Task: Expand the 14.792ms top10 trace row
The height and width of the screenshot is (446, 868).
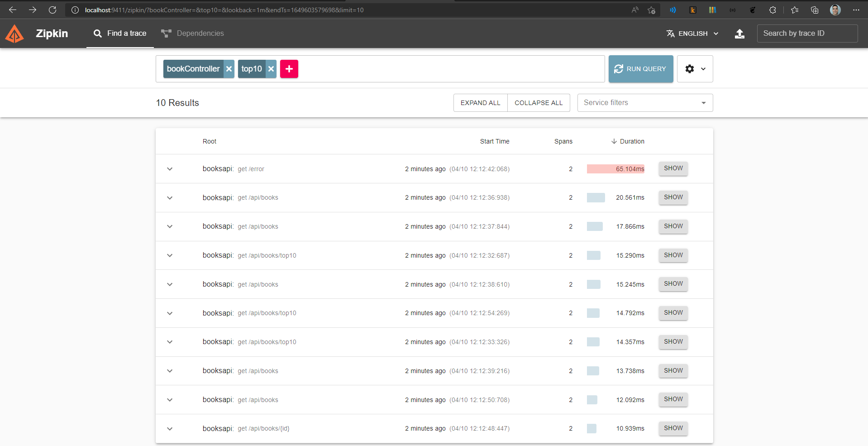Action: 170,313
